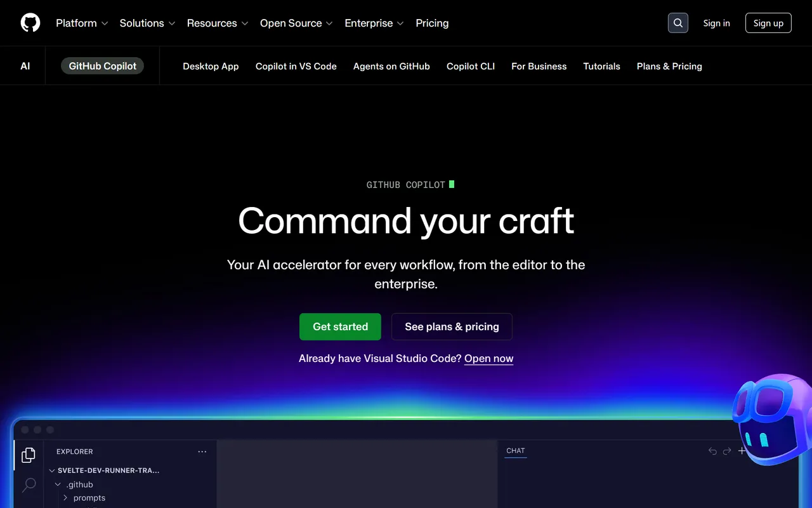The image size is (812, 508).
Task: Open the Pricing nav link
Action: [x=432, y=23]
